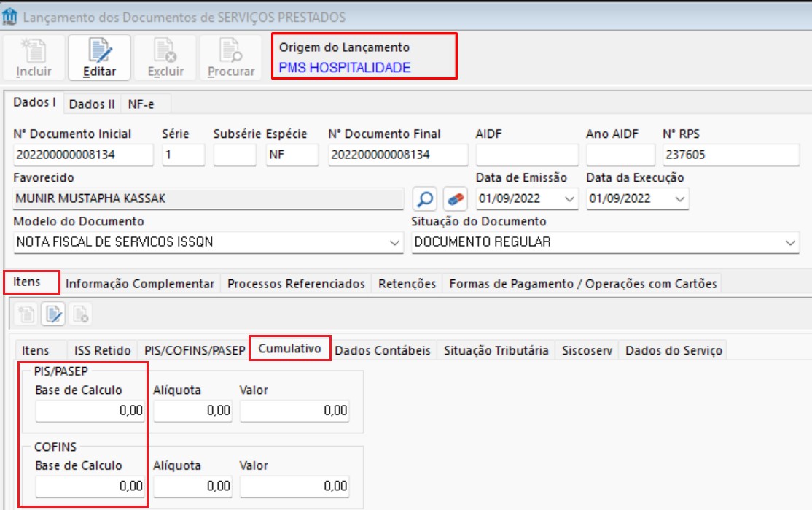Click COFINS Alíquota field
Image resolution: width=812 pixels, height=510 pixels.
(x=192, y=486)
